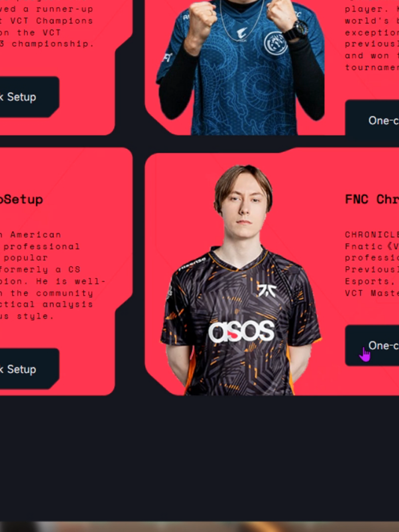Image resolution: width=399 pixels, height=532 pixels.
Task: Click the oSetup heading in the left card
Action: tap(21, 199)
